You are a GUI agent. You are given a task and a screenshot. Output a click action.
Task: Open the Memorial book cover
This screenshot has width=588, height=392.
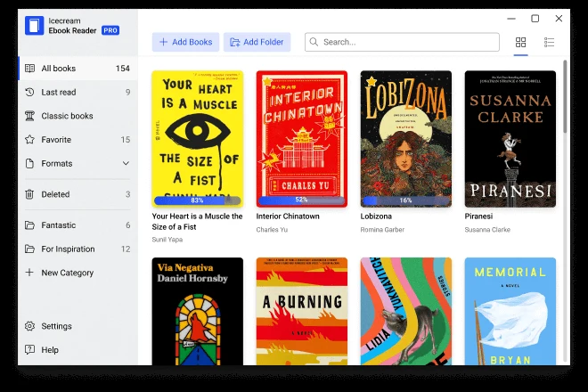510,311
